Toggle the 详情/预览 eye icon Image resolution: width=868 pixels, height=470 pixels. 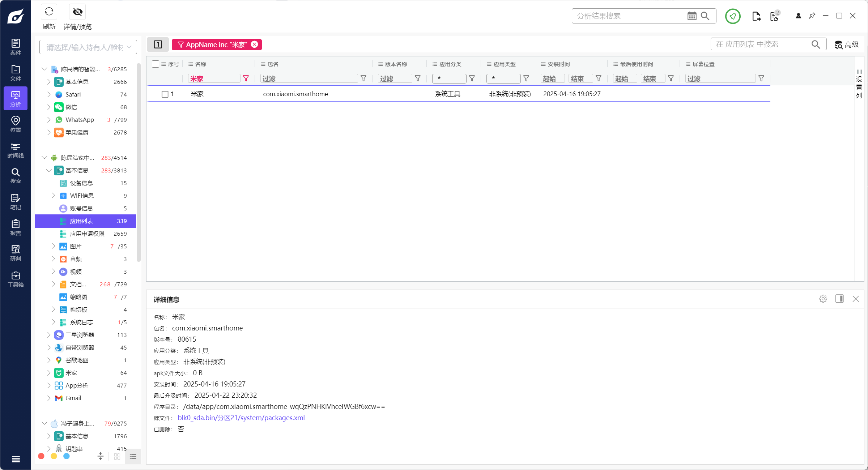tap(77, 12)
